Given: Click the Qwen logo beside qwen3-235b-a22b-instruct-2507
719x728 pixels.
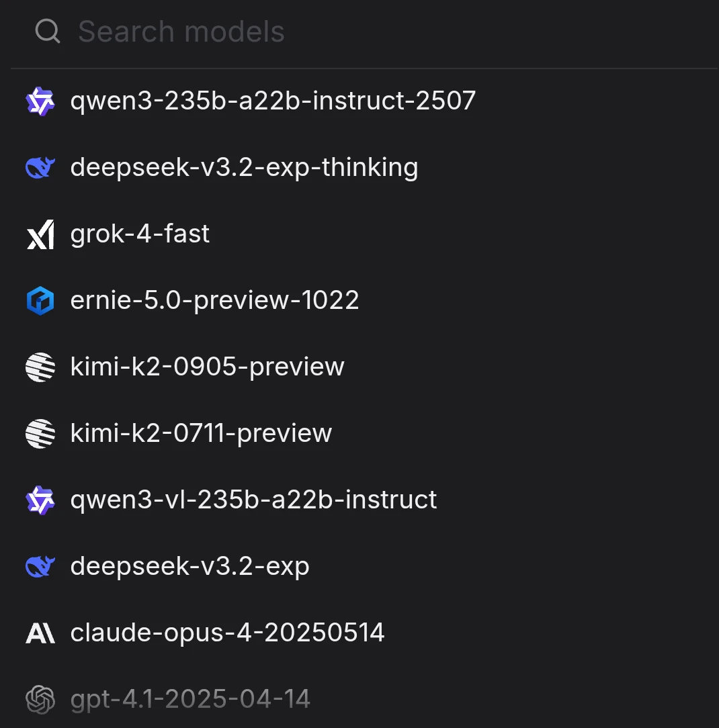Looking at the screenshot, I should coord(40,101).
